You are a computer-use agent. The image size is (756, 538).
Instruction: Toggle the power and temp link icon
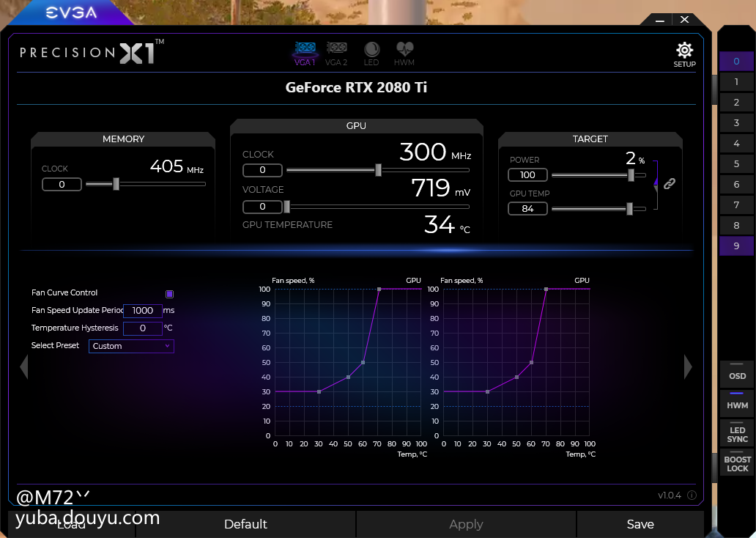click(670, 183)
